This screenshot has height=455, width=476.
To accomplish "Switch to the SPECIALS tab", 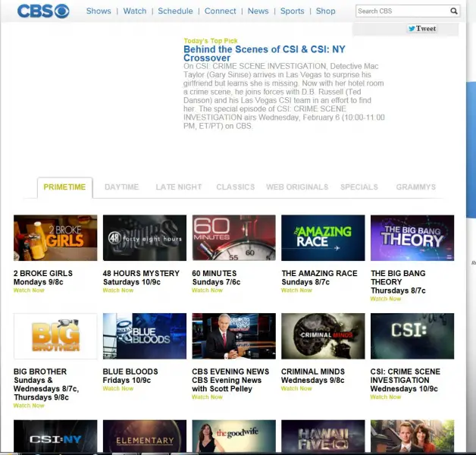I will 359,187.
